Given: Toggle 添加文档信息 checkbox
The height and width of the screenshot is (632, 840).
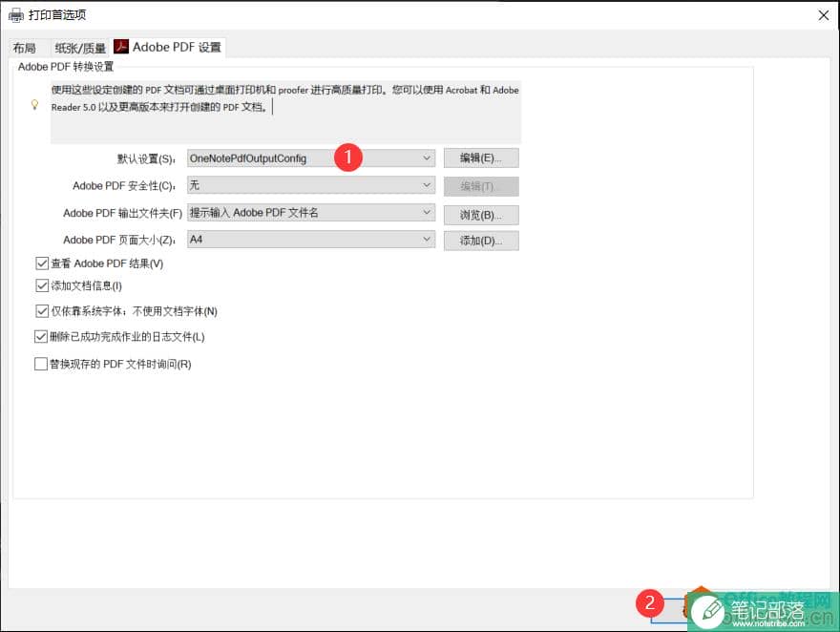Looking at the screenshot, I should 42,285.
